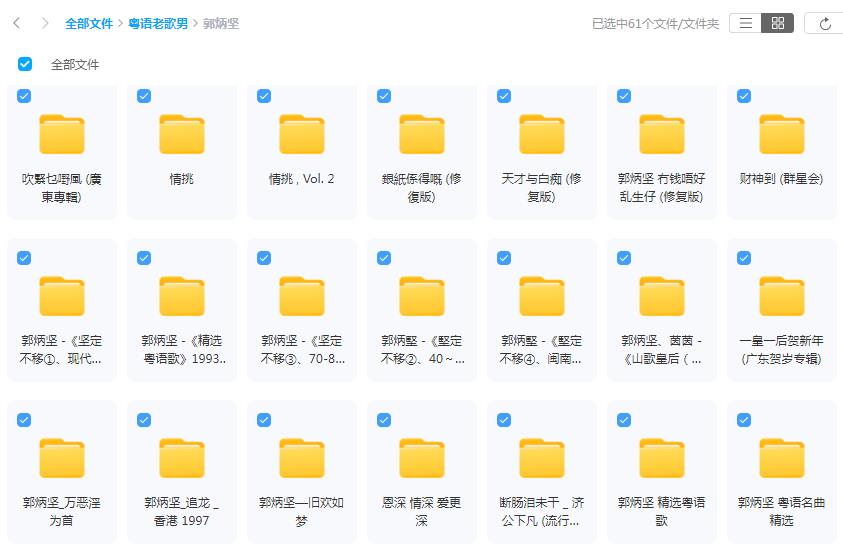Screen dimensions: 843x548
Task: Open the 精选粤语歌 1993 folder icon
Action: 182,296
